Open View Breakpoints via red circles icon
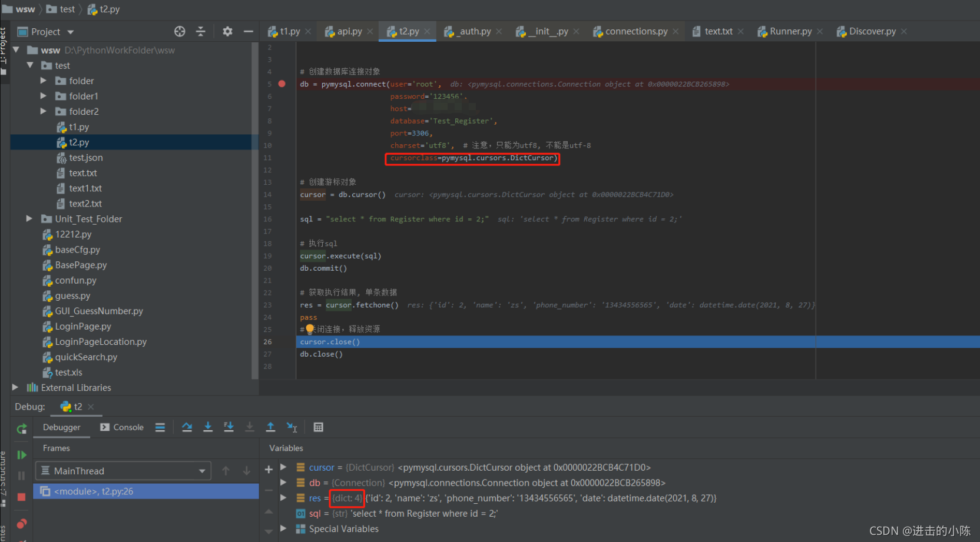The image size is (980, 542). coord(21,524)
